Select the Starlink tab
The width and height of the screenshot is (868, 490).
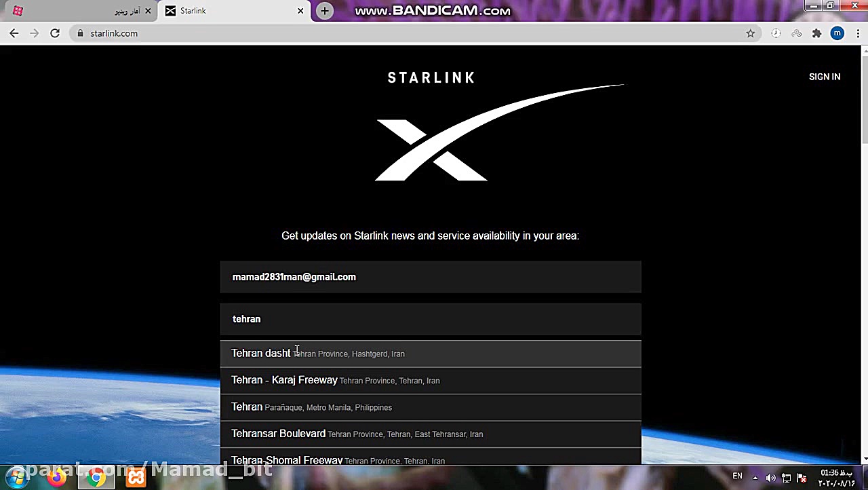(x=235, y=11)
